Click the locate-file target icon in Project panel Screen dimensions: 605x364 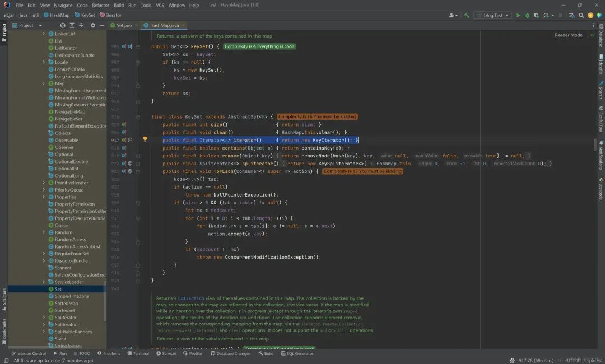pos(63,25)
